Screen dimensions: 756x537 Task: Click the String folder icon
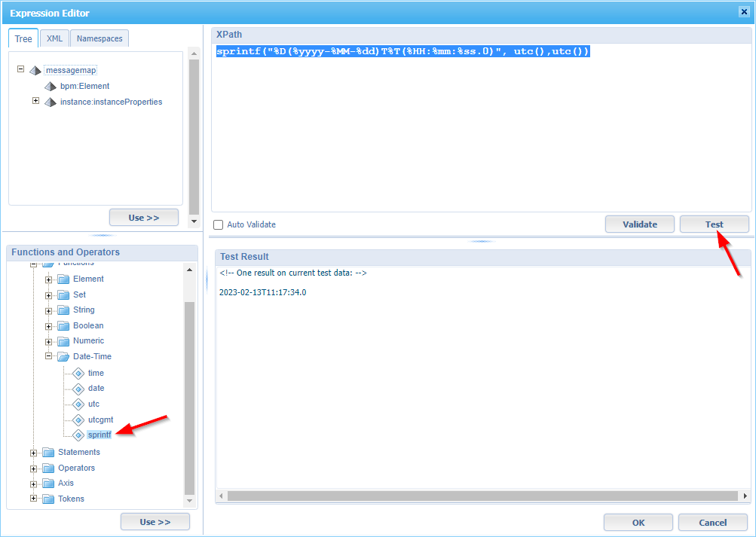coord(63,310)
